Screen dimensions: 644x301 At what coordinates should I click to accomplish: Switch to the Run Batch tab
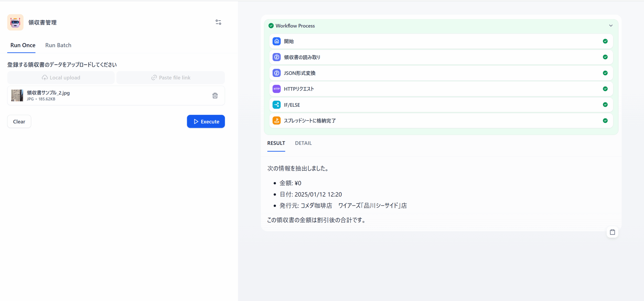tap(58, 45)
